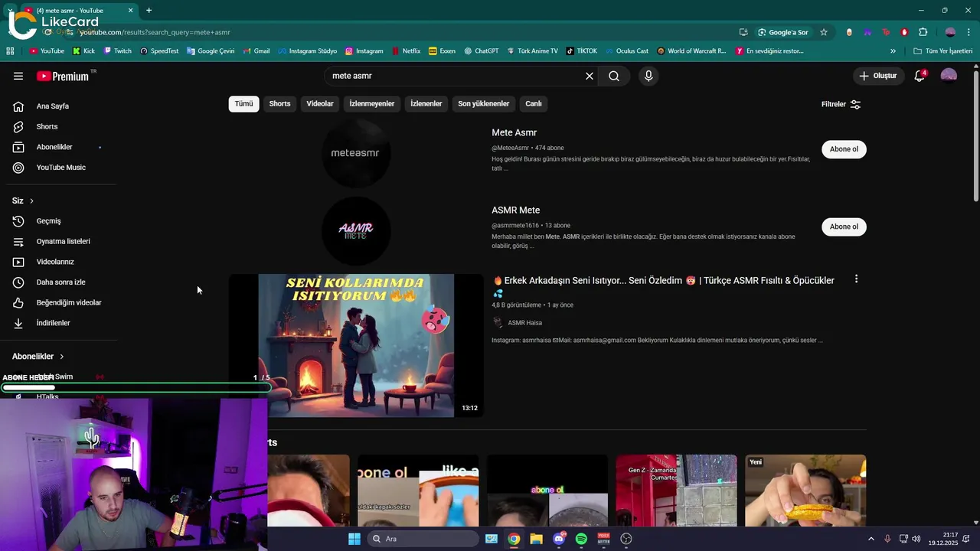Viewport: 980px width, 551px height.
Task: Select the Tümü filter chip
Action: (x=243, y=103)
